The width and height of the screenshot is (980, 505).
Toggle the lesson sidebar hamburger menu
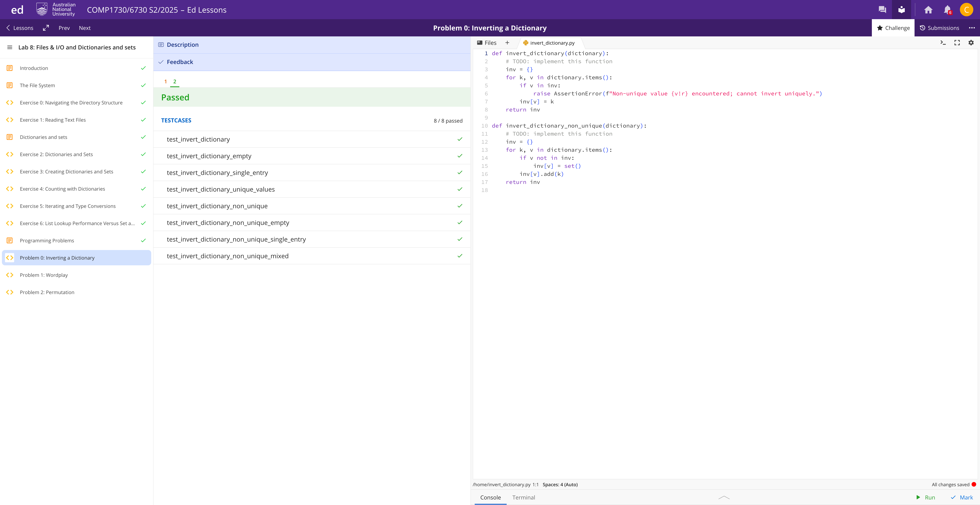point(10,47)
